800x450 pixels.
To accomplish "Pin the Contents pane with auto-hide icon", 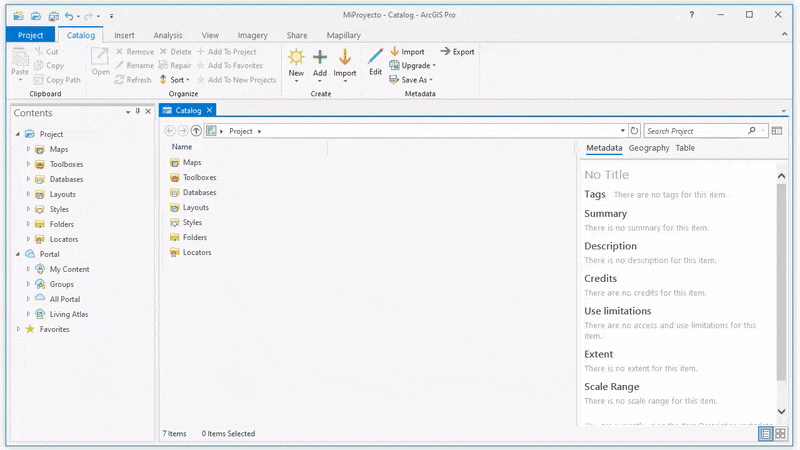I will pyautogui.click(x=138, y=111).
